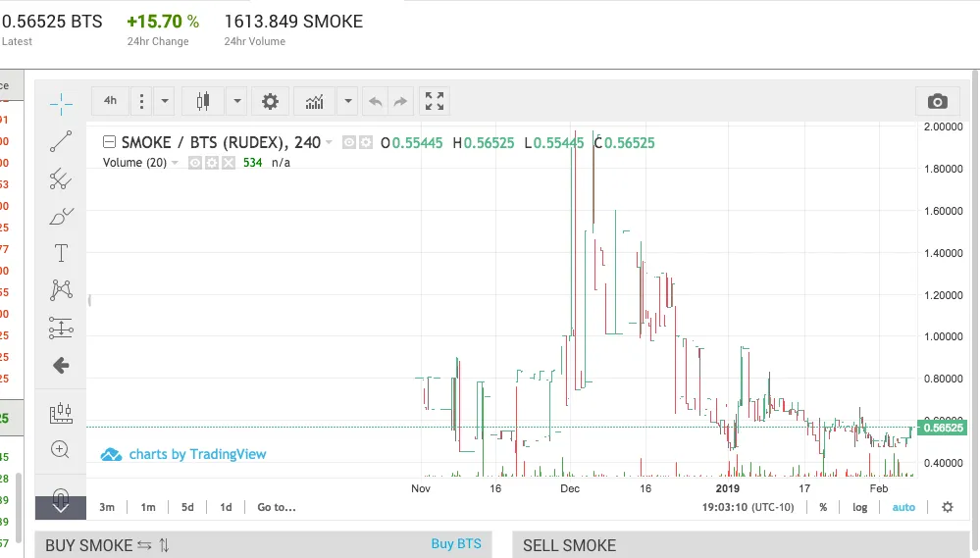Click the +15.70 % 24hr change value

[x=163, y=22]
